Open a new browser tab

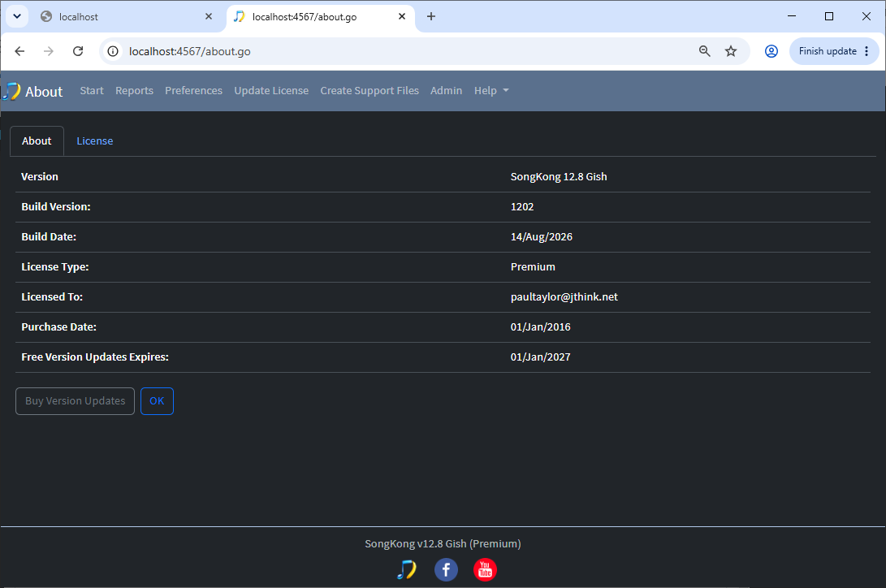tap(431, 16)
